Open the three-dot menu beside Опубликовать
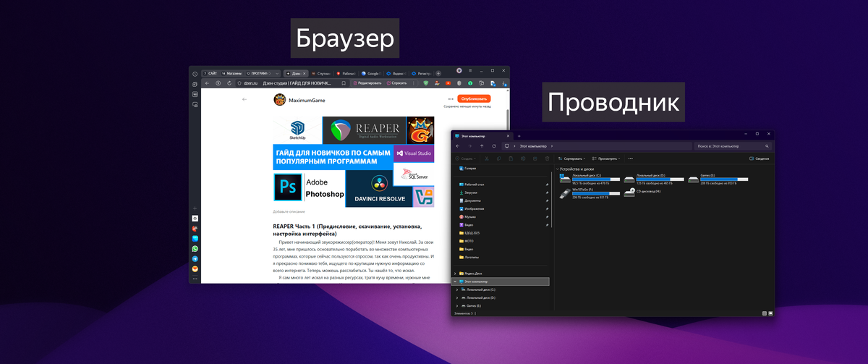The height and width of the screenshot is (364, 868). [x=451, y=98]
